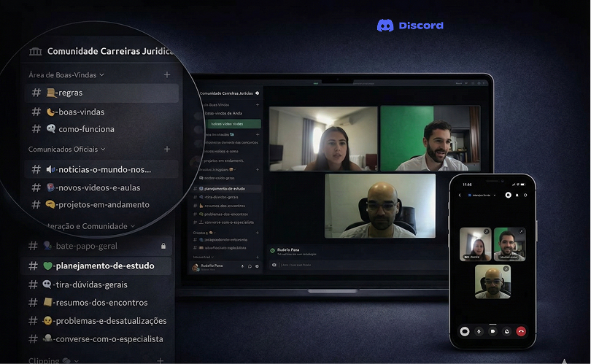Expand the woman's video tile on phone
This screenshot has height=364, width=591.
click(487, 232)
